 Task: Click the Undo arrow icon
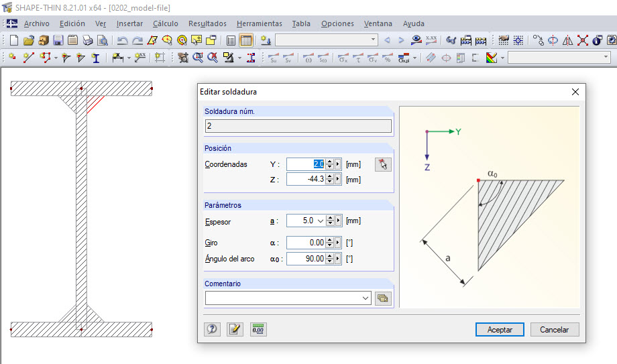(x=122, y=40)
